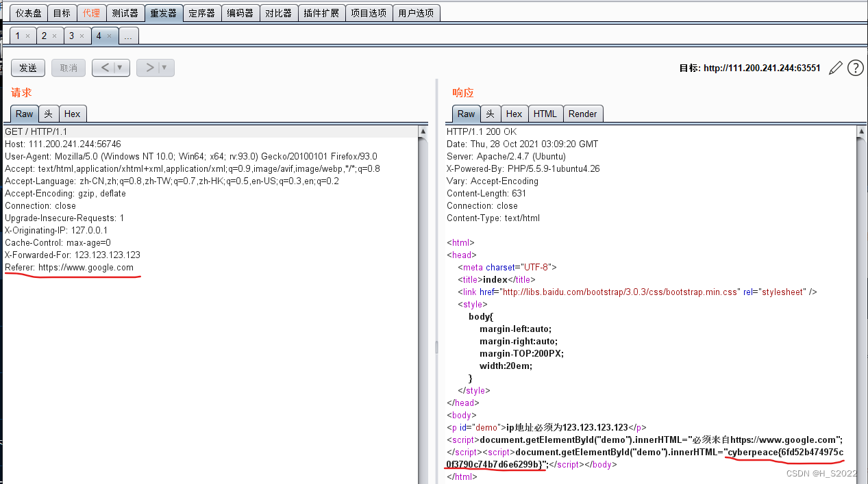Click the Host header line in request
Image resolution: width=868 pixels, height=484 pixels.
tap(63, 144)
